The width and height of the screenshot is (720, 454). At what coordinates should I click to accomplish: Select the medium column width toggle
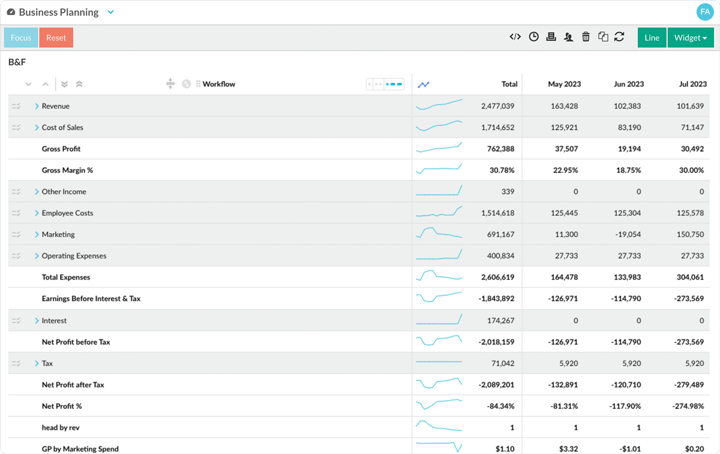tap(378, 84)
